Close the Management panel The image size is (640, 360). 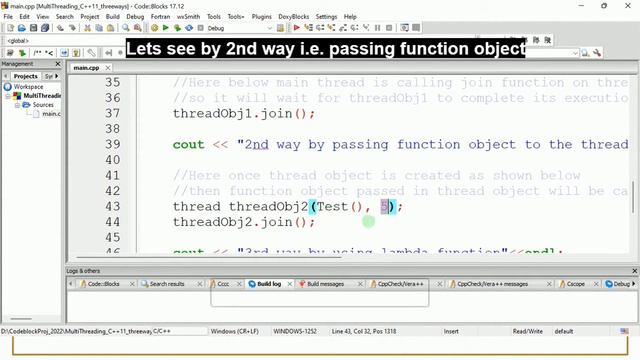[x=58, y=64]
